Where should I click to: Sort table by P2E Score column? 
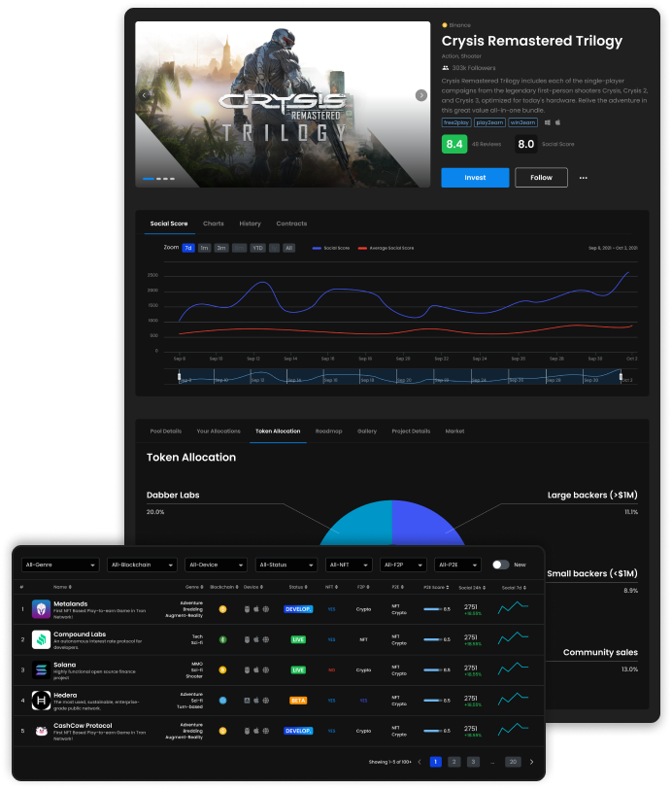click(436, 587)
